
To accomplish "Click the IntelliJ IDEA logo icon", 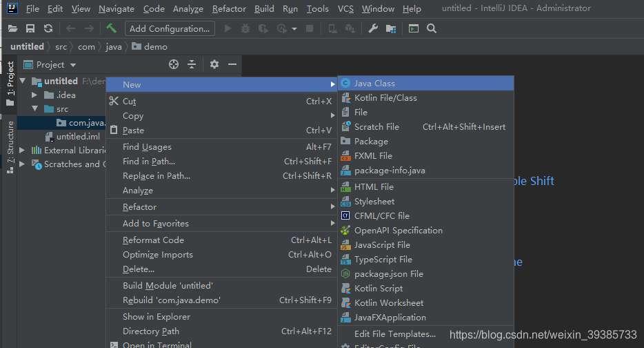I will tap(12, 8).
